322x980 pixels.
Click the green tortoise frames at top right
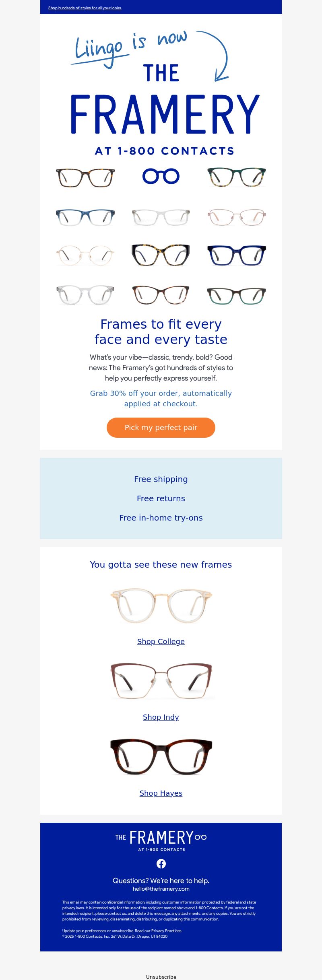tap(237, 177)
